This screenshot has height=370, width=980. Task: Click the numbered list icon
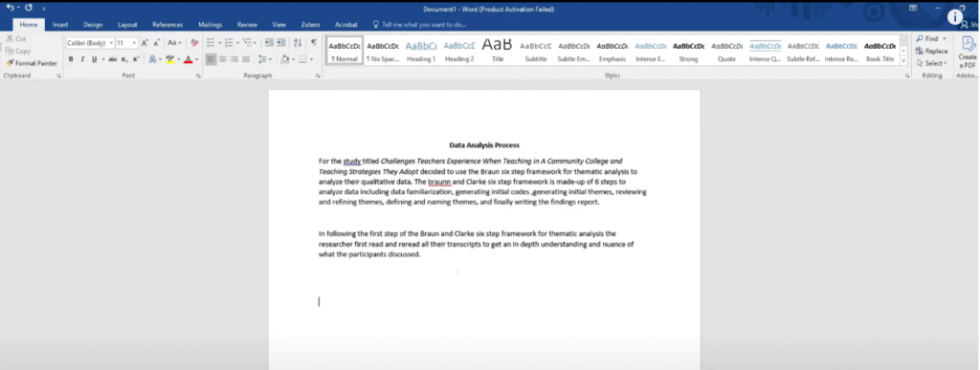coord(231,42)
